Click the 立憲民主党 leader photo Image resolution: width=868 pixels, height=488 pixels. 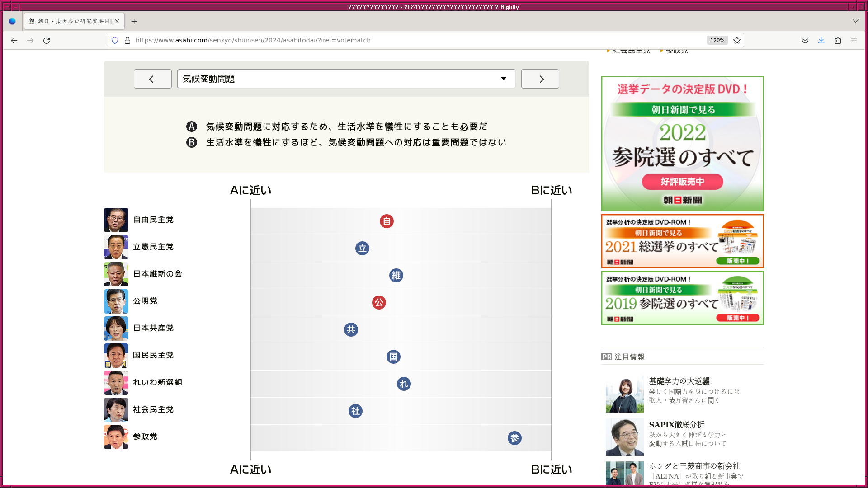pyautogui.click(x=116, y=247)
